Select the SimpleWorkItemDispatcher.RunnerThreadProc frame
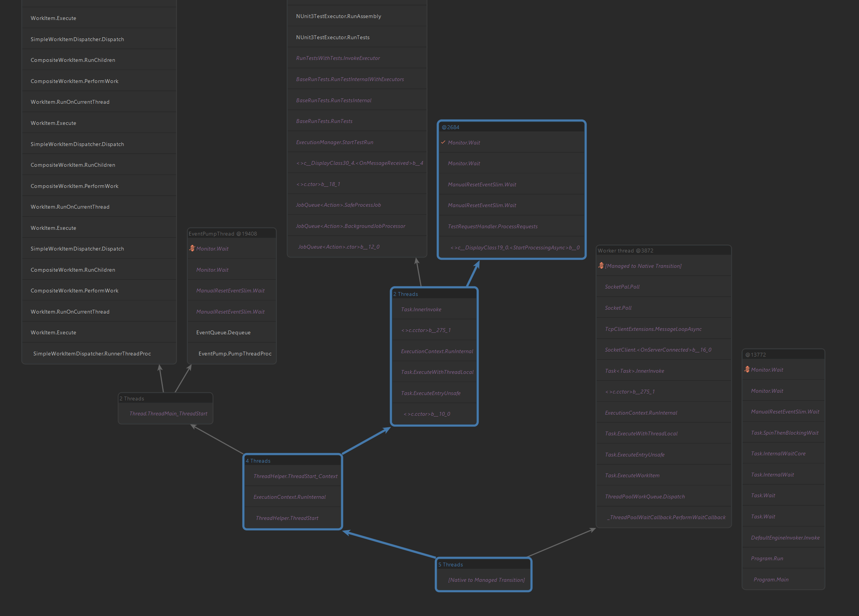Viewport: 859px width, 616px height. [92, 353]
